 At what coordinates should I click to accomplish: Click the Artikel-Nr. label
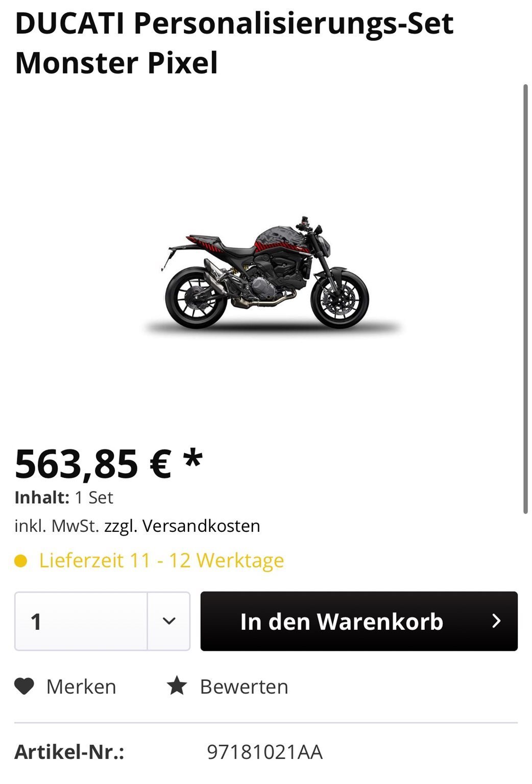(69, 752)
